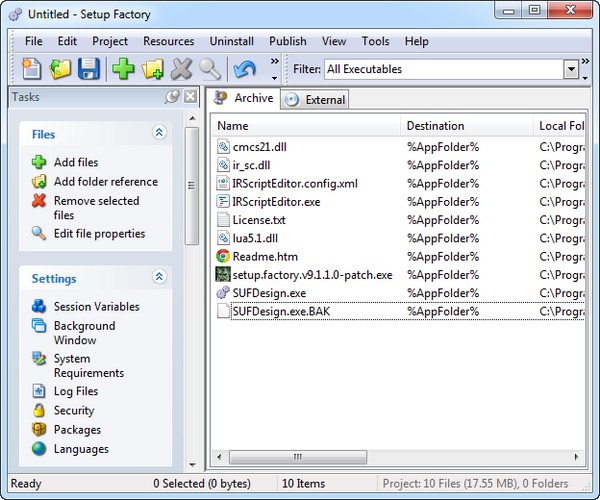Click the Open Project folder icon
Image resolution: width=600 pixels, height=500 pixels.
pyautogui.click(x=61, y=69)
